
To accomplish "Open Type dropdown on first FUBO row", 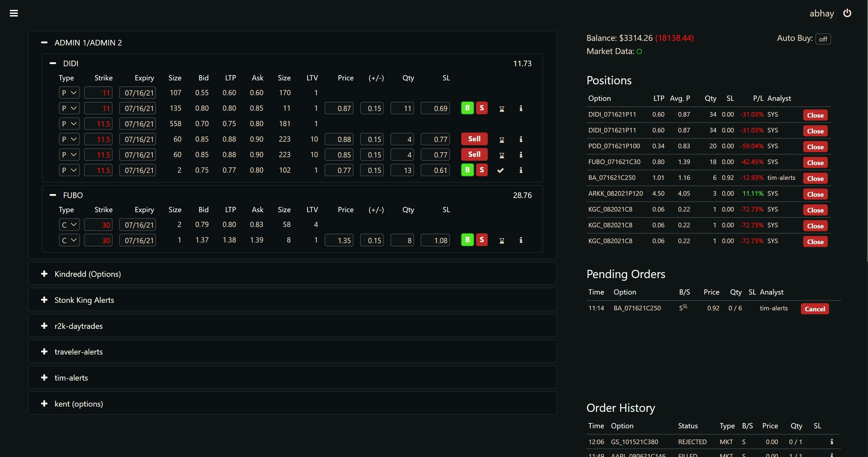I will [69, 225].
